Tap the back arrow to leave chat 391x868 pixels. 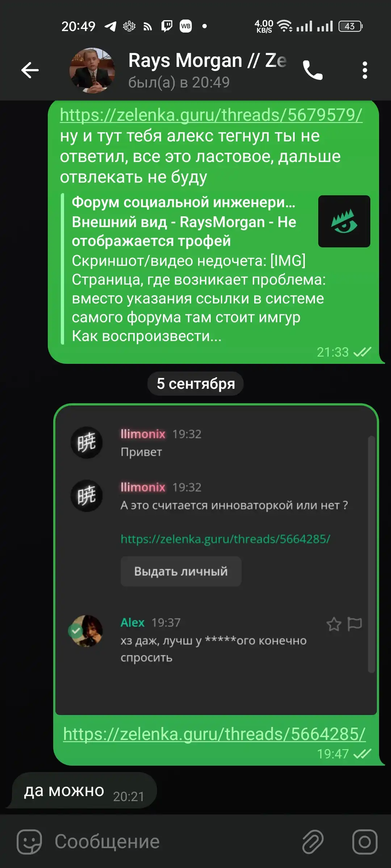tap(30, 70)
